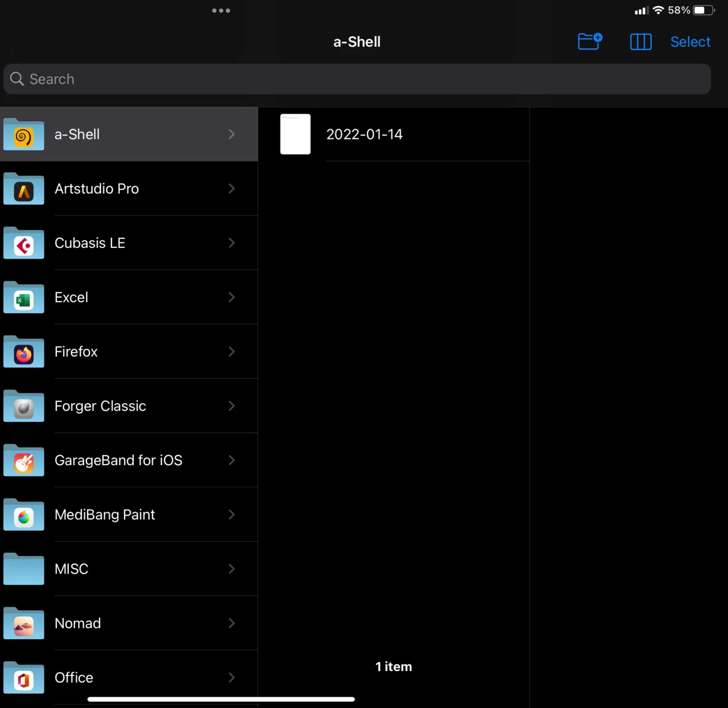Open the Excel folder icon

coord(24,297)
